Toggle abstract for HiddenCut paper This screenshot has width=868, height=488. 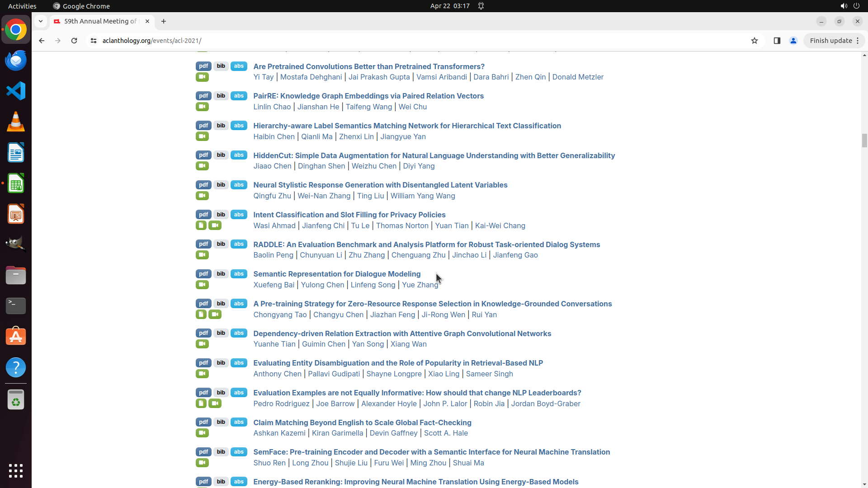239,155
